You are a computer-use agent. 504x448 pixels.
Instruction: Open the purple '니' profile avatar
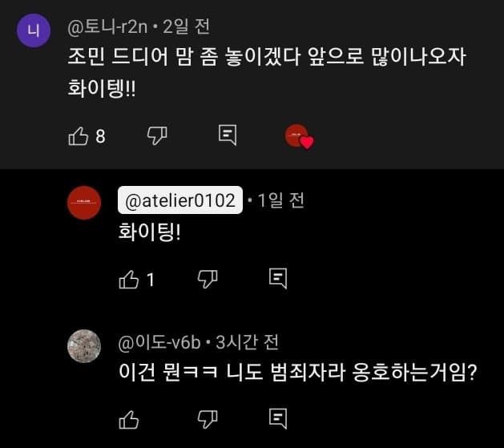[x=34, y=33]
